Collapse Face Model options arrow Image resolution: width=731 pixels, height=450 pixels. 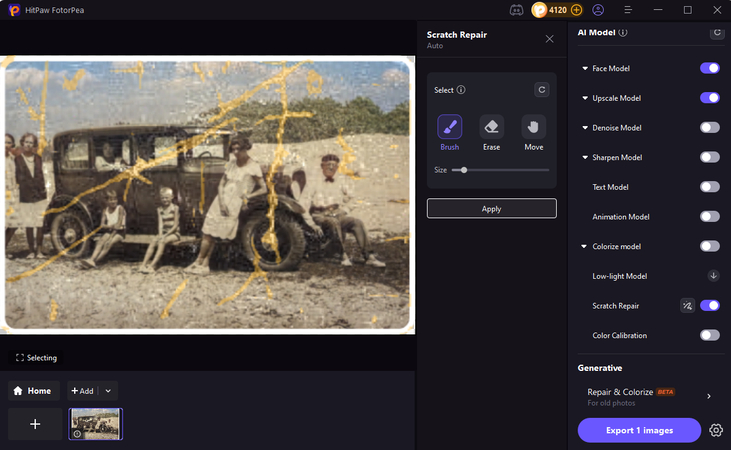(x=585, y=69)
